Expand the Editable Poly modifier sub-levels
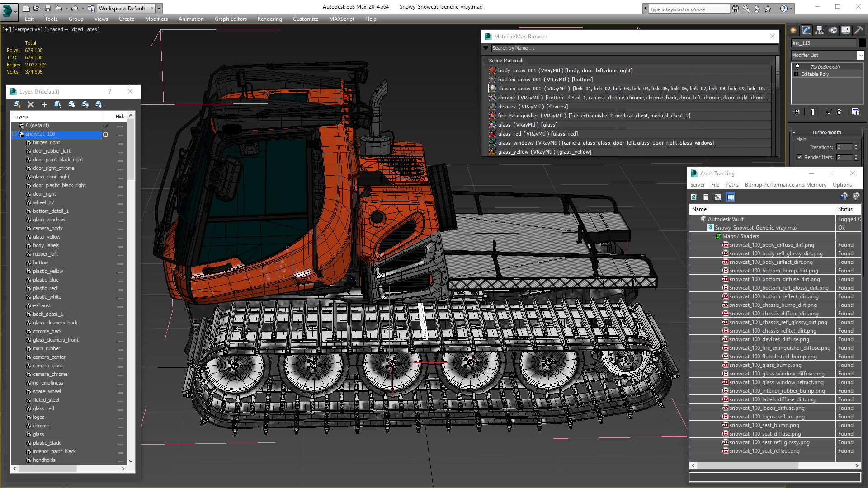Image resolution: width=868 pixels, height=488 pixels. tap(796, 74)
